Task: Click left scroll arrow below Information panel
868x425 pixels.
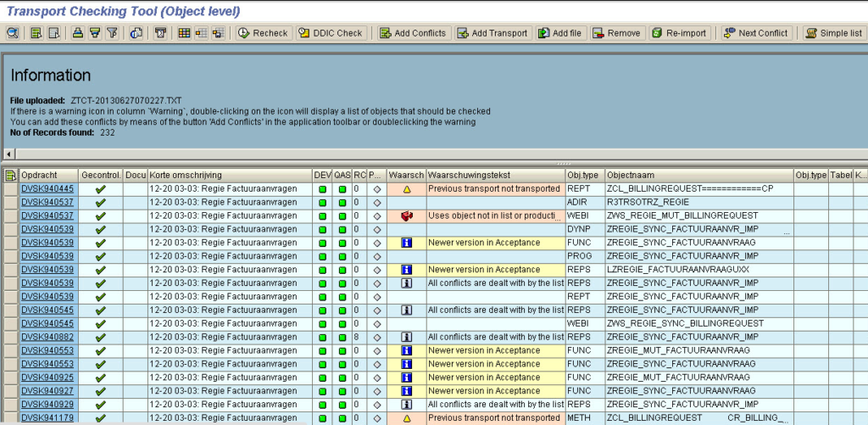Action: 8,154
